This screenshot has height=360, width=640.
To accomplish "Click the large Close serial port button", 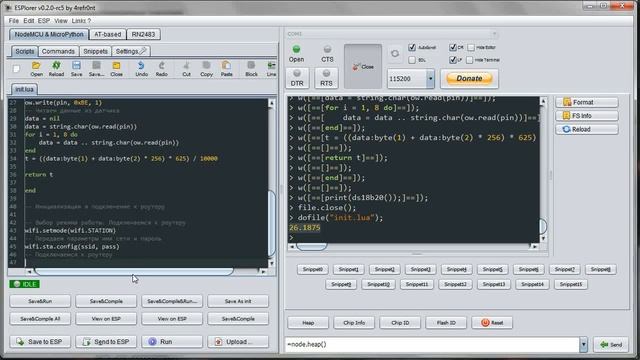I will click(363, 67).
